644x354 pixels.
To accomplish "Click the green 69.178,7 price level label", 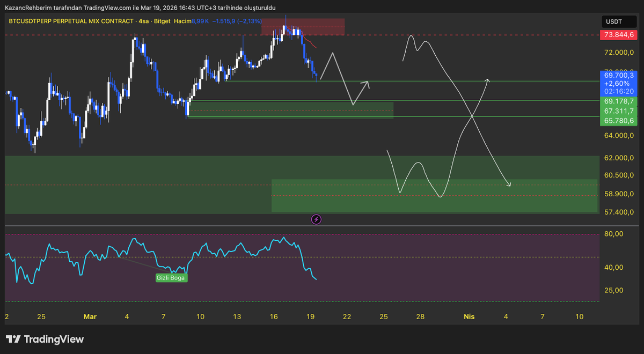I will point(618,101).
